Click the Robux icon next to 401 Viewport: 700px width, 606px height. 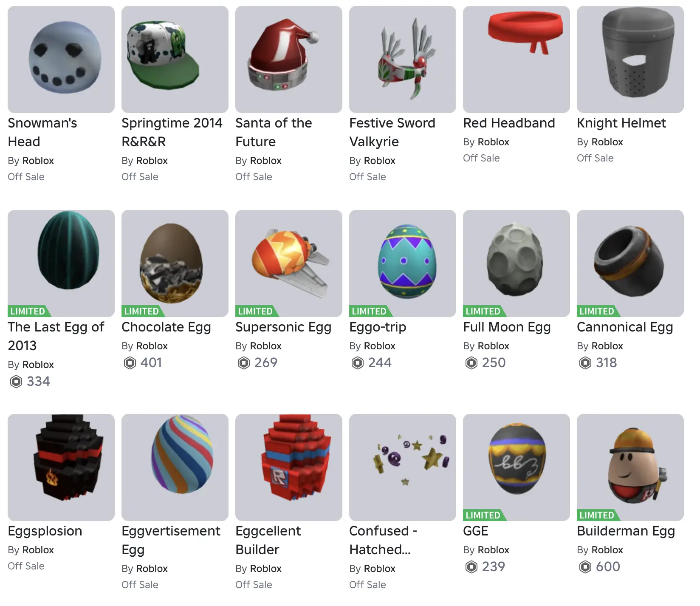click(x=130, y=363)
